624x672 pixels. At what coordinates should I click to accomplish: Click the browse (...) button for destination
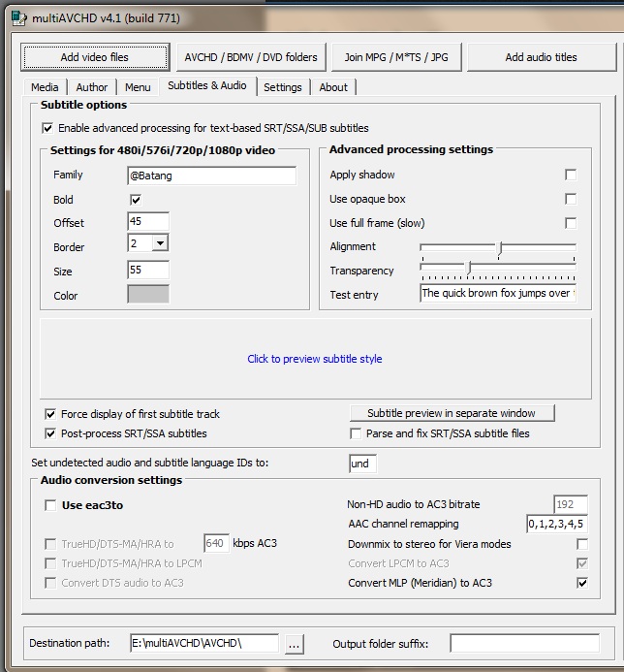pyautogui.click(x=295, y=644)
